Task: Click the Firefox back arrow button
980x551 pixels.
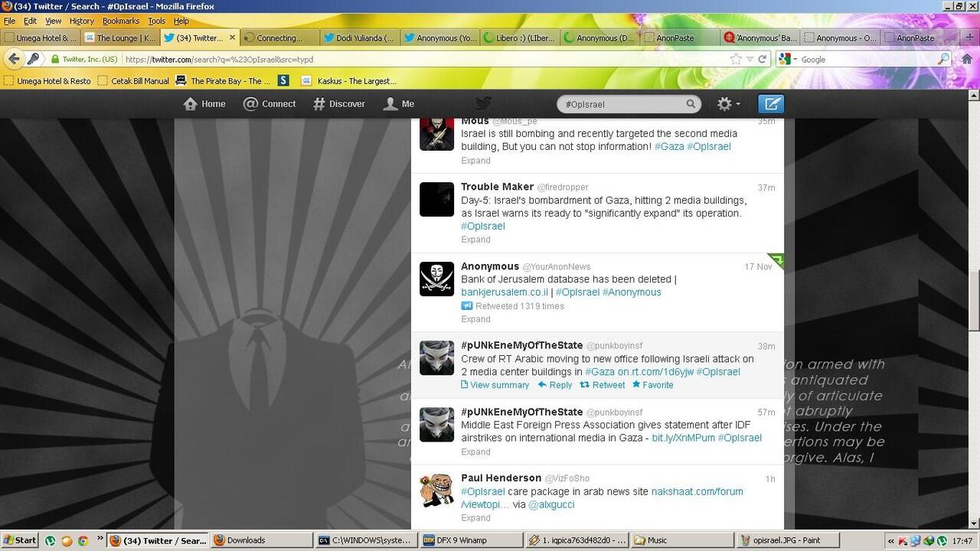Action: (14, 59)
